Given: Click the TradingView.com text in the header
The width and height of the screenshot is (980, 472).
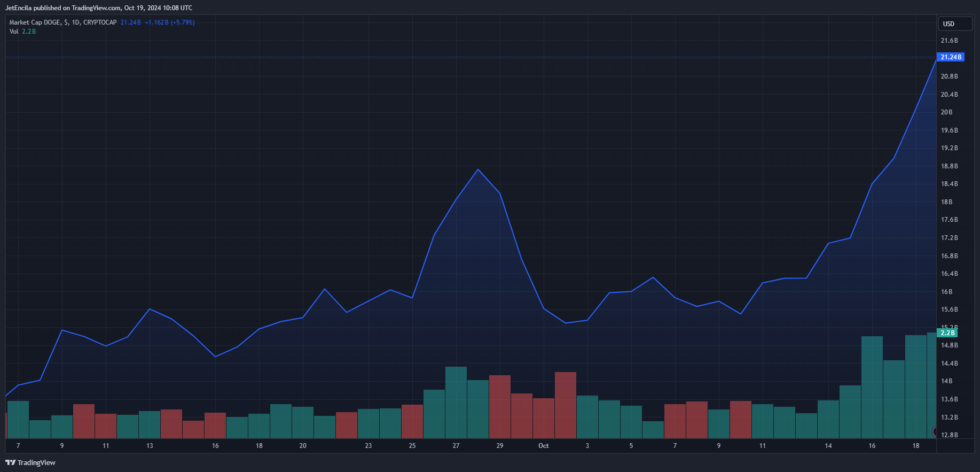Looking at the screenshot, I should [x=96, y=8].
